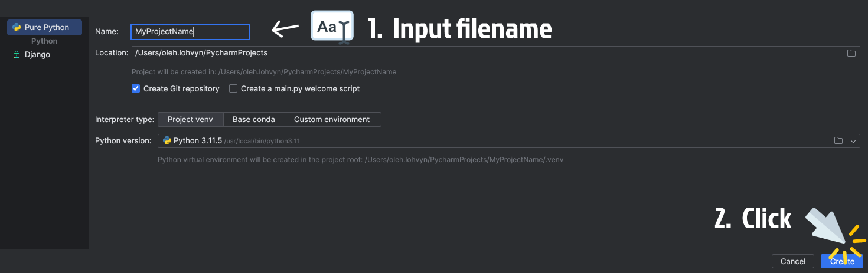Image resolution: width=868 pixels, height=273 pixels.
Task: Open the Python 3.11.5 interpreter combo box
Action: click(472, 141)
